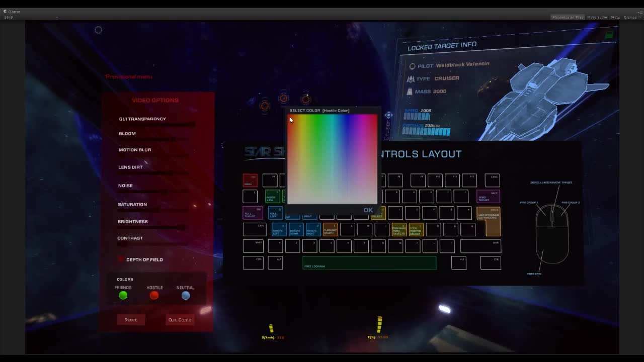Click the Look Pointed Object key
The width and height of the screenshot is (644, 362).
point(415,230)
